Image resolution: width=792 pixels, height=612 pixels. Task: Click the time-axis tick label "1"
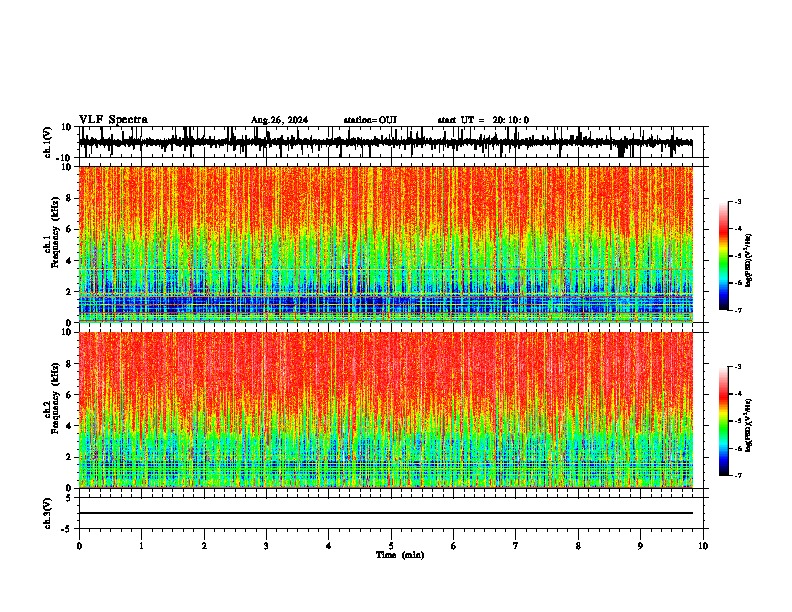point(141,546)
